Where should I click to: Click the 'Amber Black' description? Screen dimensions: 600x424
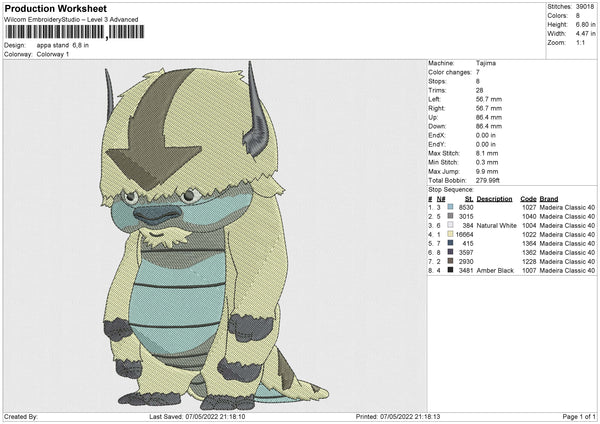[495, 271]
